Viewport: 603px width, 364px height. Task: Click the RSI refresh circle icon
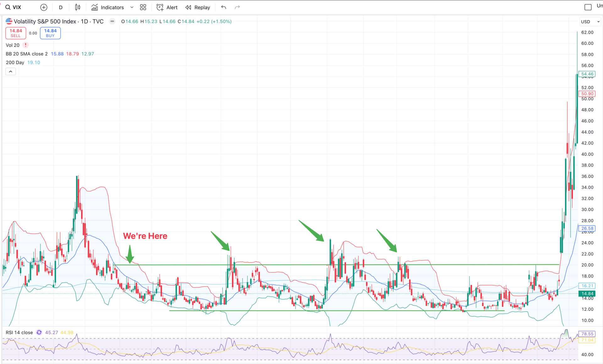coord(39,332)
